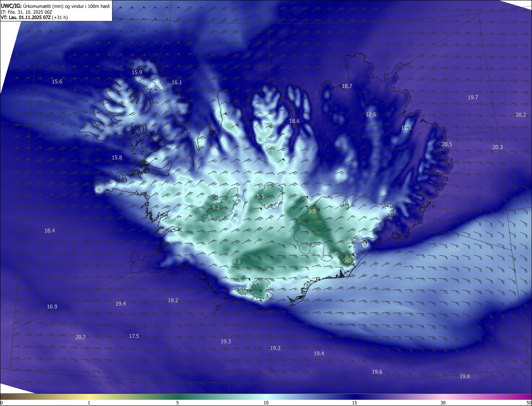The image size is (532, 406).
Task: Click the 3.5 value label
Action: (312, 211)
